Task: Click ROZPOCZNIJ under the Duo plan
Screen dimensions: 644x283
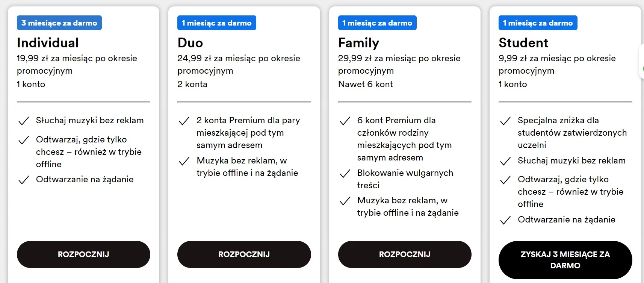Action: point(244,254)
